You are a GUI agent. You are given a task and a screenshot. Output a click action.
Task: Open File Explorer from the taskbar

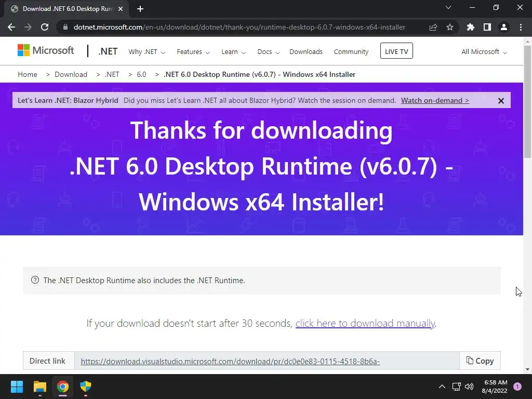(x=39, y=387)
